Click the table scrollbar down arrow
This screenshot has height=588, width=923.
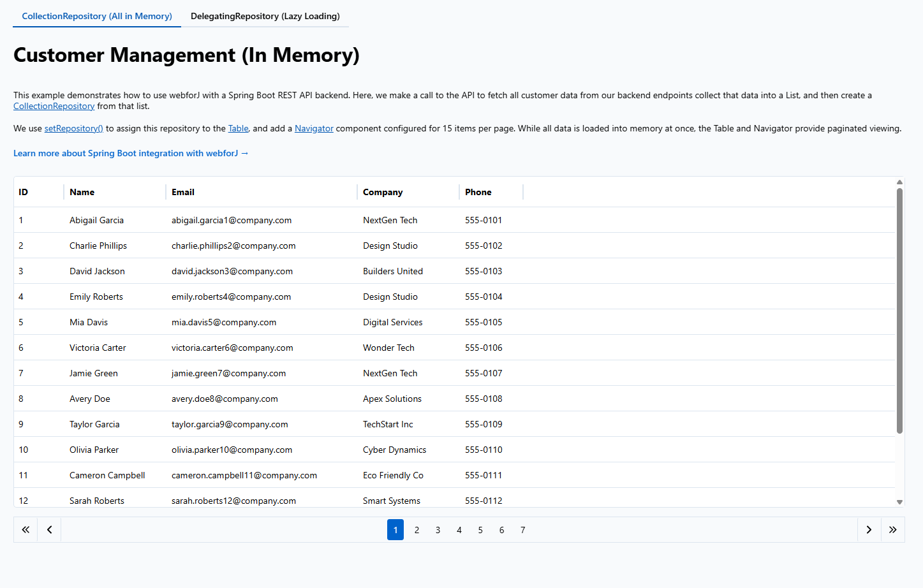899,502
